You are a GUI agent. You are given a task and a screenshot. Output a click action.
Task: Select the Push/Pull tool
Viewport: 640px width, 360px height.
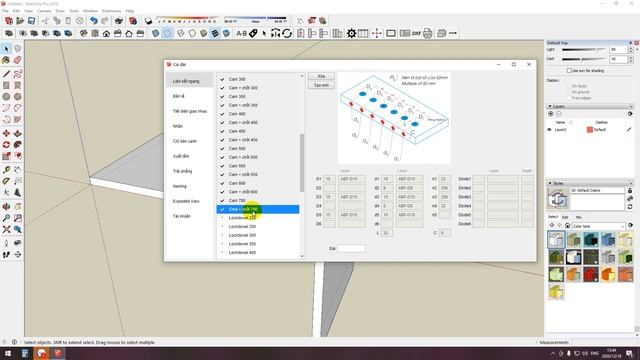click(x=18, y=133)
